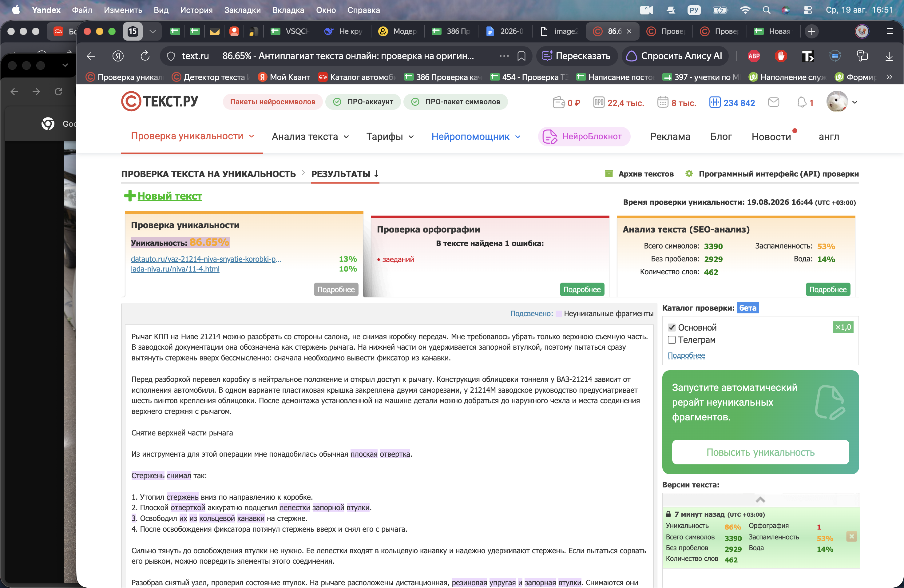Viewport: 904px width, 588px height.
Task: Open the page actions three-dots menu
Action: pyautogui.click(x=504, y=56)
